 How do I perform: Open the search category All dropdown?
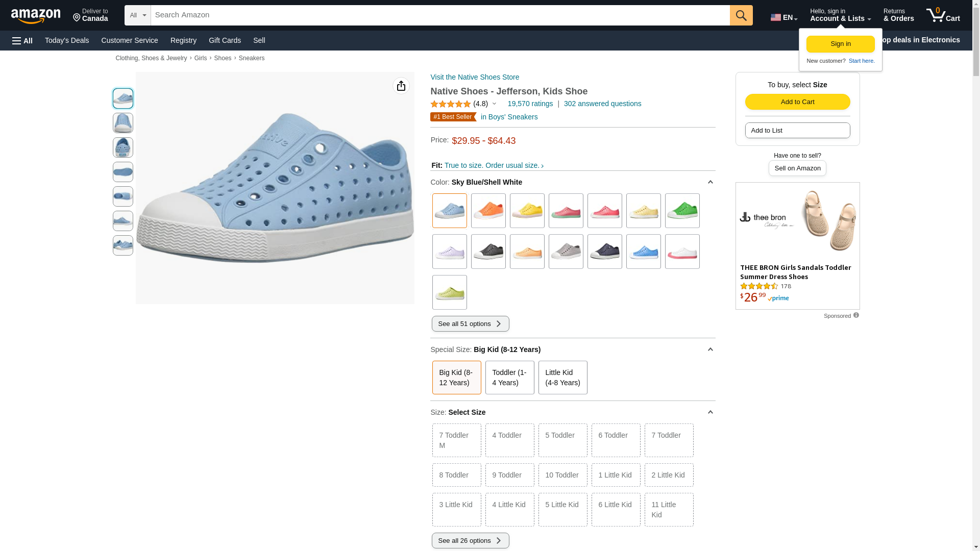click(138, 15)
